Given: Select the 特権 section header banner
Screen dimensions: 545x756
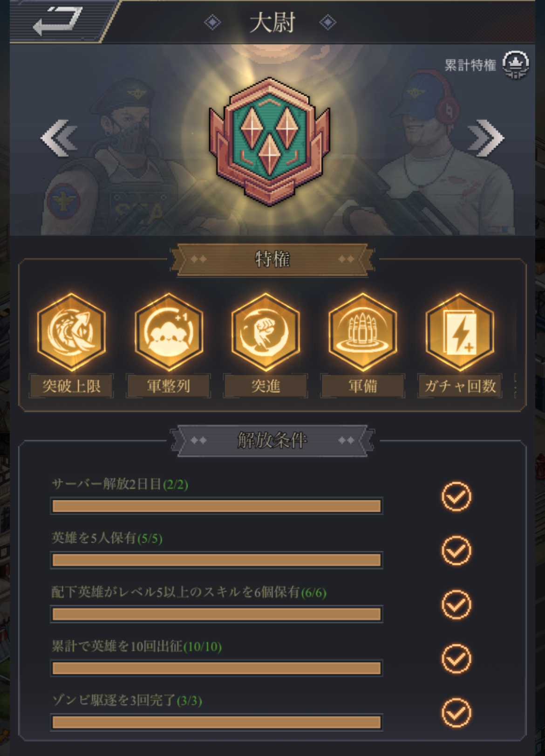Looking at the screenshot, I should pos(272,259).
